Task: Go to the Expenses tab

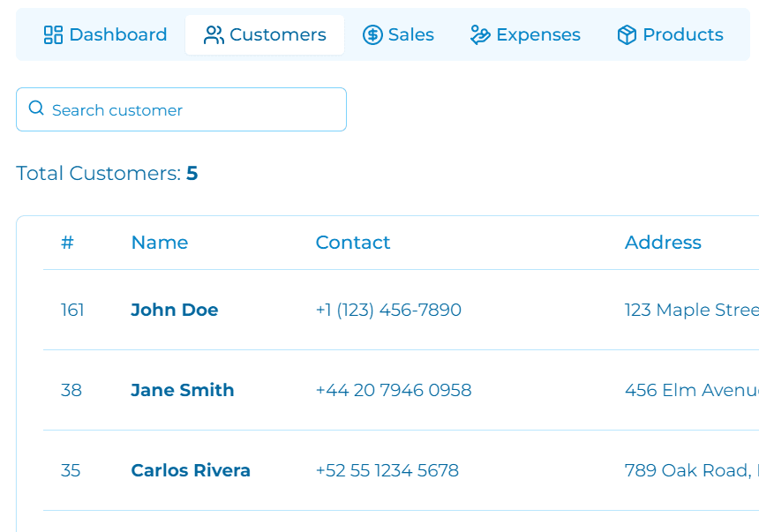Action: [x=525, y=35]
